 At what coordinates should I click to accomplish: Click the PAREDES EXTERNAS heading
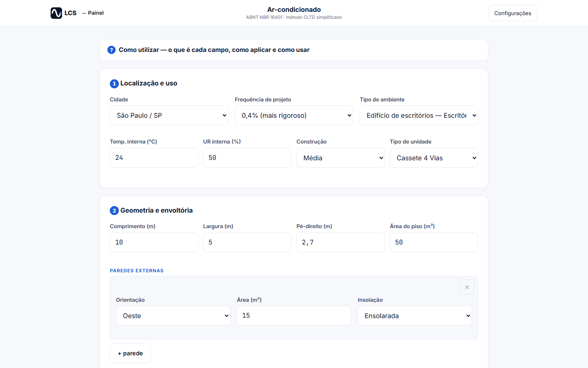click(x=137, y=271)
